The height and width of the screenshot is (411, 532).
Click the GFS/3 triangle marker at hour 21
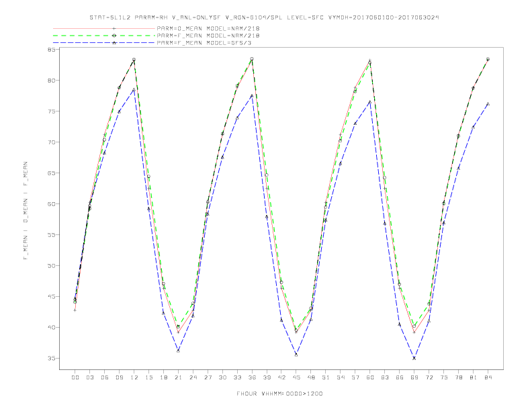click(178, 351)
